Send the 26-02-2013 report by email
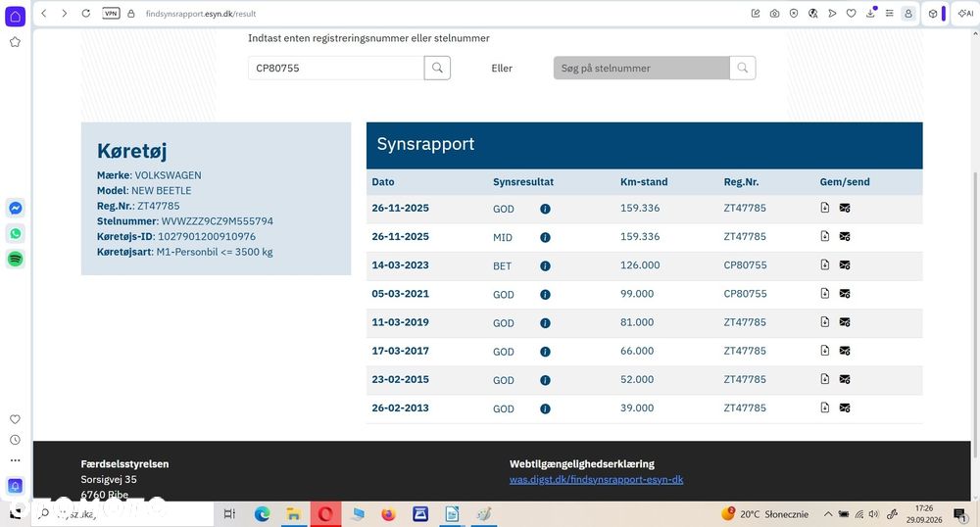980x527 pixels. click(x=845, y=408)
